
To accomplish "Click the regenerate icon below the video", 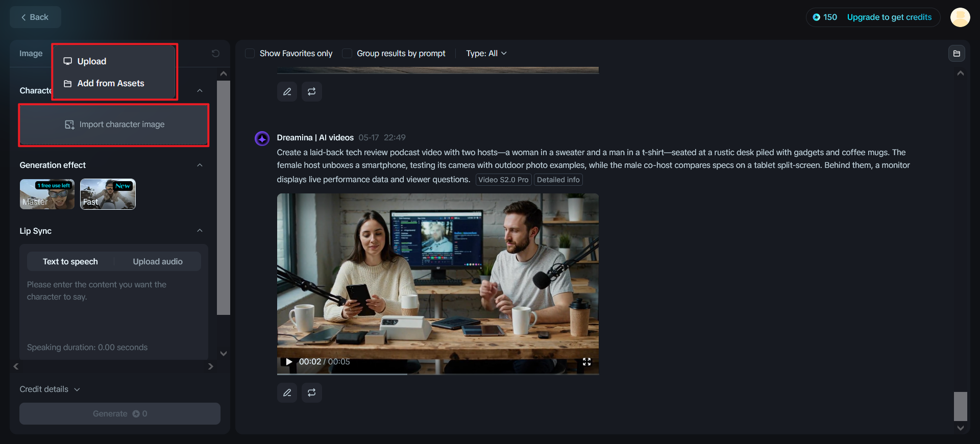I will [312, 393].
